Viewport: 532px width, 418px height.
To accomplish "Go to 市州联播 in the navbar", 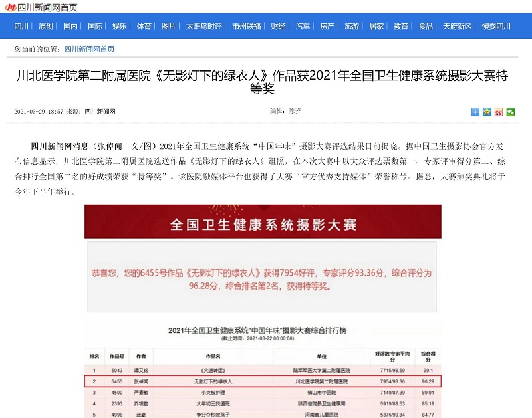I will click(247, 27).
